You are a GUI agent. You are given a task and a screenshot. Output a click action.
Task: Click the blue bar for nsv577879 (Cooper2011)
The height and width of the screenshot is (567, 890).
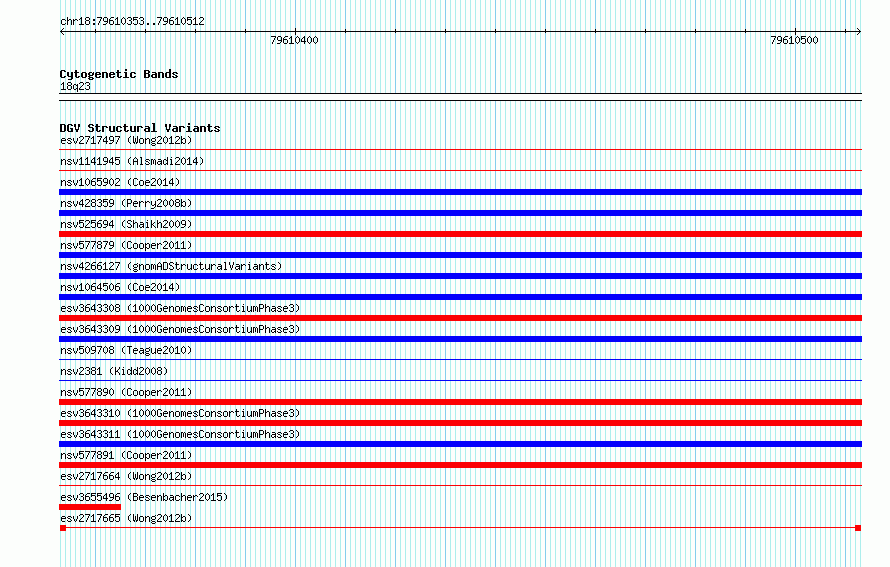tap(460, 255)
